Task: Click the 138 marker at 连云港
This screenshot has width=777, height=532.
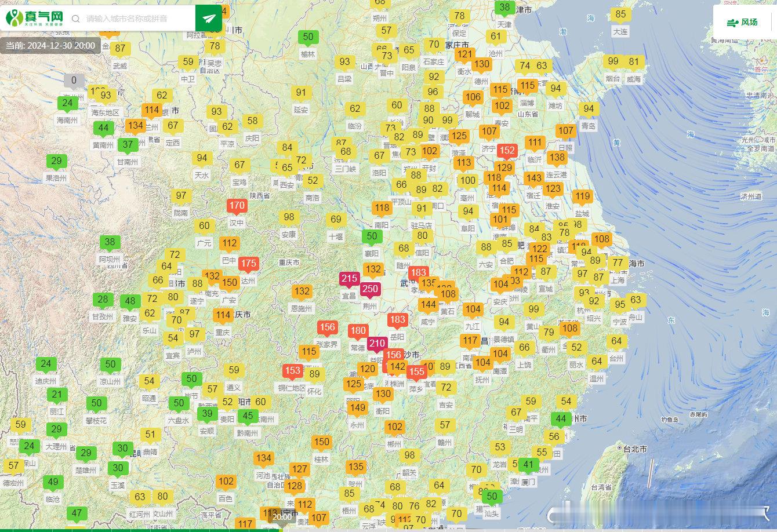Action: click(x=557, y=158)
